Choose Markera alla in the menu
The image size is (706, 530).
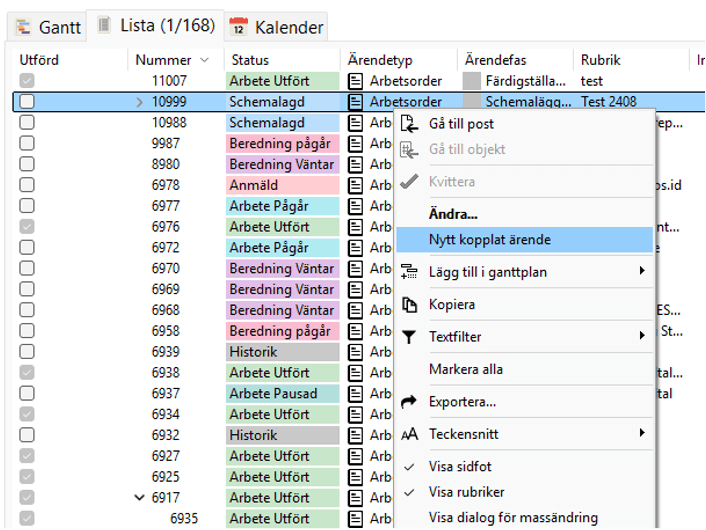pyautogui.click(x=466, y=369)
